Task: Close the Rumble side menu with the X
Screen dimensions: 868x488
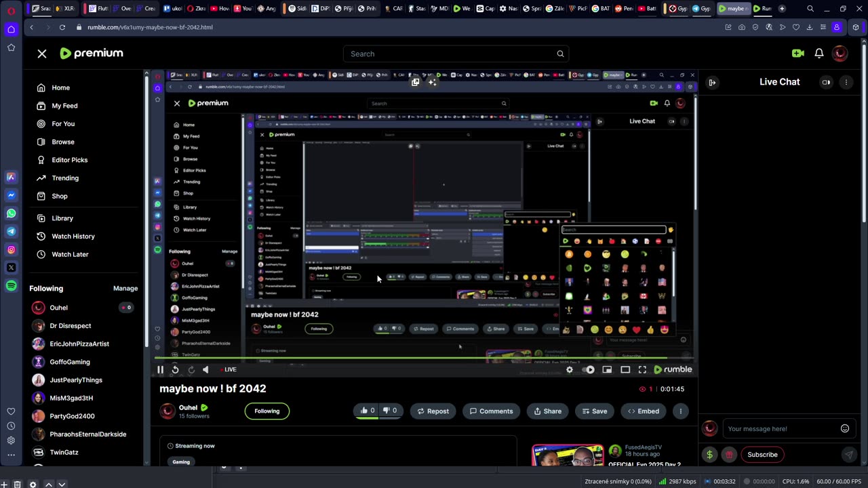Action: [42, 54]
